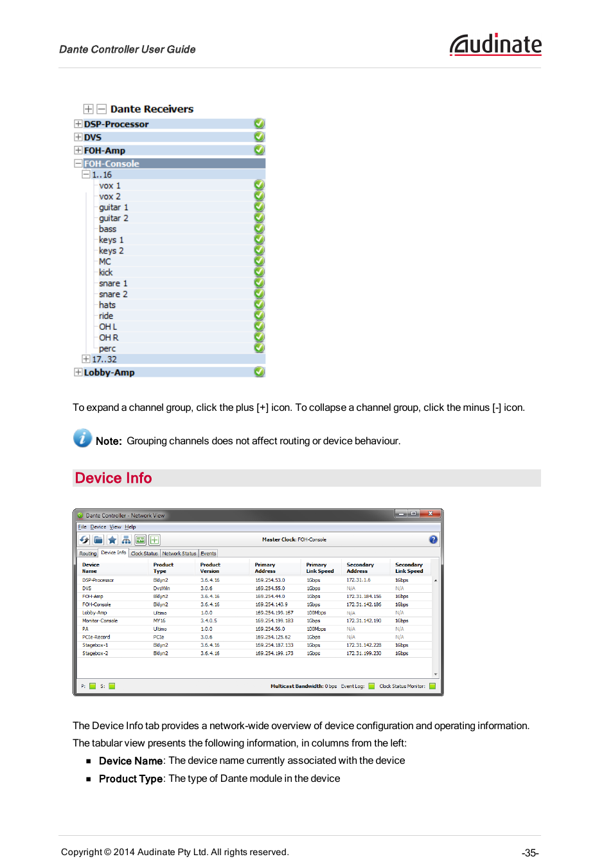This screenshot has height=868, width=613.
Task: Switch to the Clock Status tab
Action: point(145,554)
